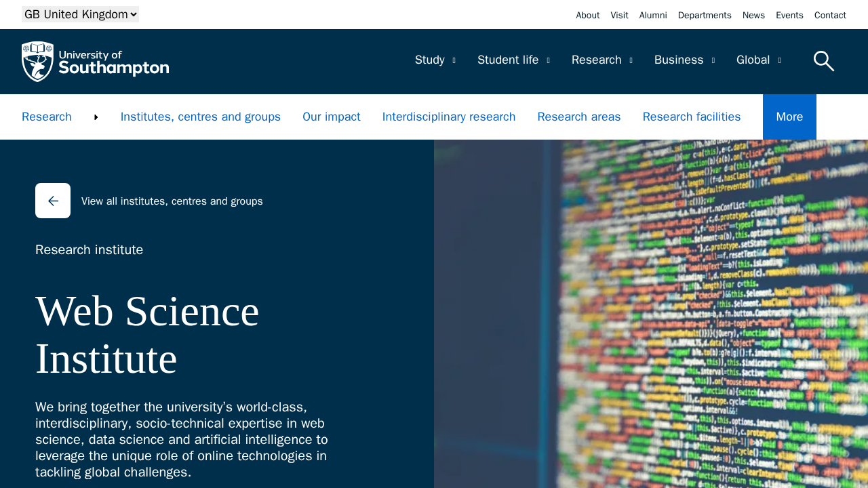Click the Research institute label

pyautogui.click(x=90, y=249)
